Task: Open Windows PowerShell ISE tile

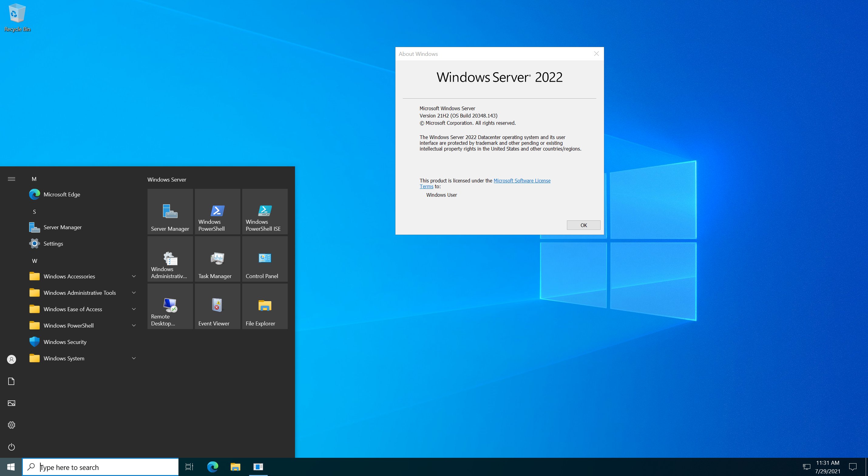Action: 265,211
